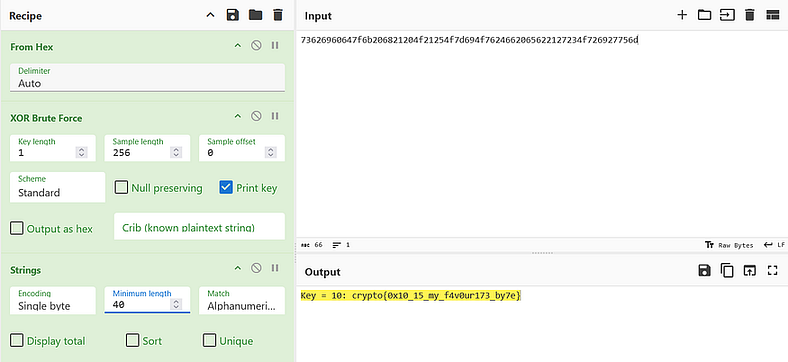
Task: Open a file as input
Action: (x=727, y=15)
